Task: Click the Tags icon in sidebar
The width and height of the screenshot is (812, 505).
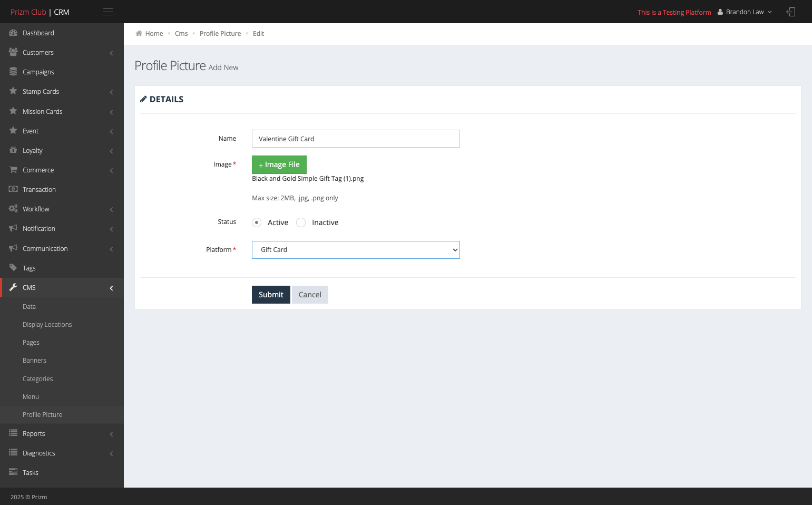Action: pos(13,268)
